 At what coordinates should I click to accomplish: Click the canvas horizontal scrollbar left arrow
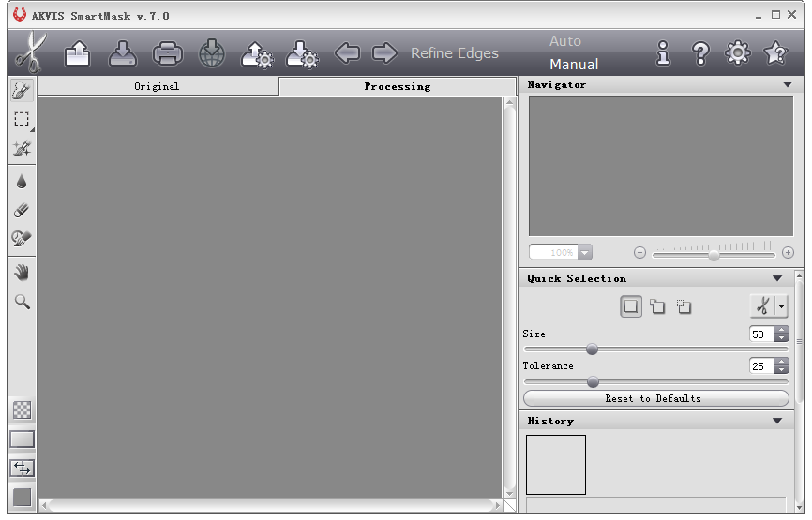tap(44, 506)
